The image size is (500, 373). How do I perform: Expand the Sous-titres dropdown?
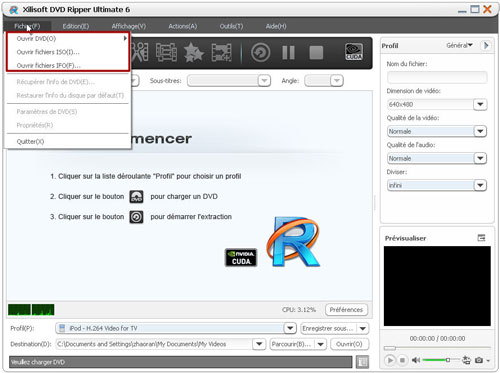click(x=264, y=81)
